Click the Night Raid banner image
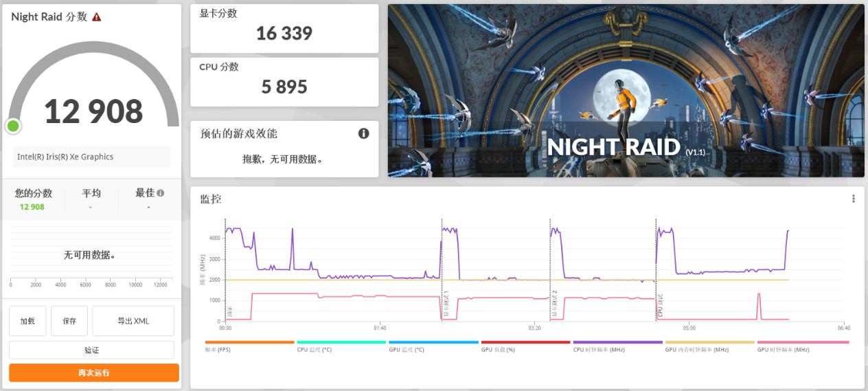This screenshot has height=391, width=868. (626, 91)
